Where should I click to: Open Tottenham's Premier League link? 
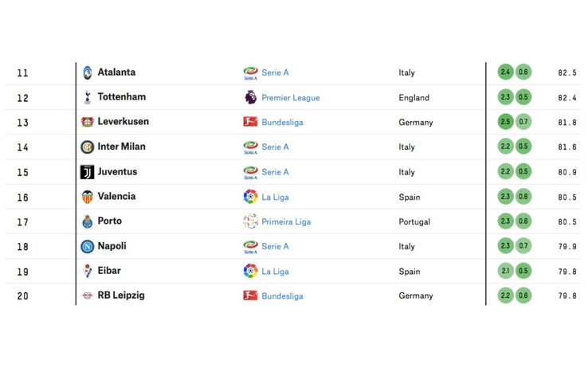tap(291, 98)
